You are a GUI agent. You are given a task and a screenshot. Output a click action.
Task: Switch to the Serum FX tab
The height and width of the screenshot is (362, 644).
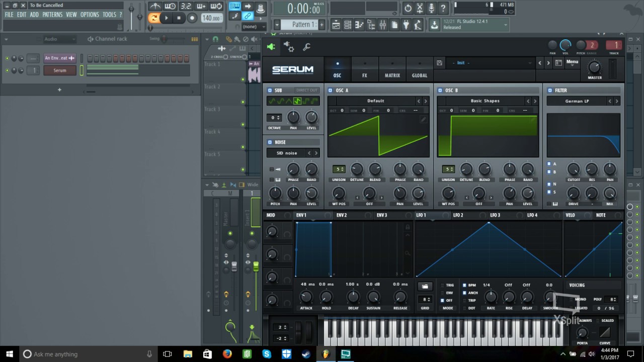pos(365,69)
